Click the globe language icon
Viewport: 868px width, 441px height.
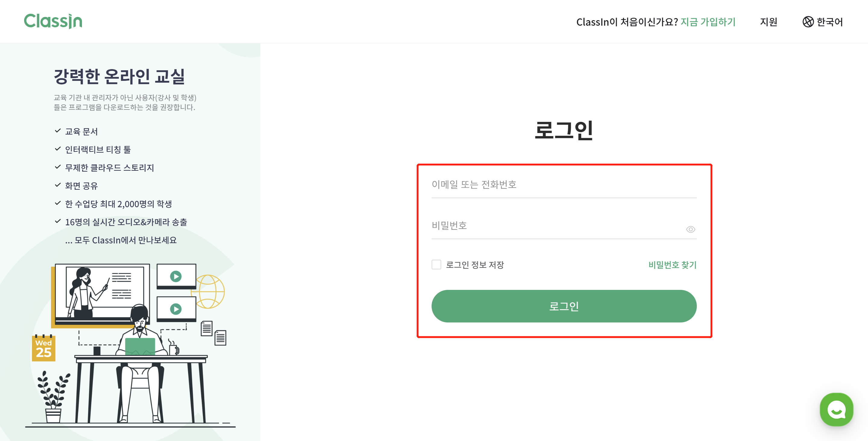point(808,22)
